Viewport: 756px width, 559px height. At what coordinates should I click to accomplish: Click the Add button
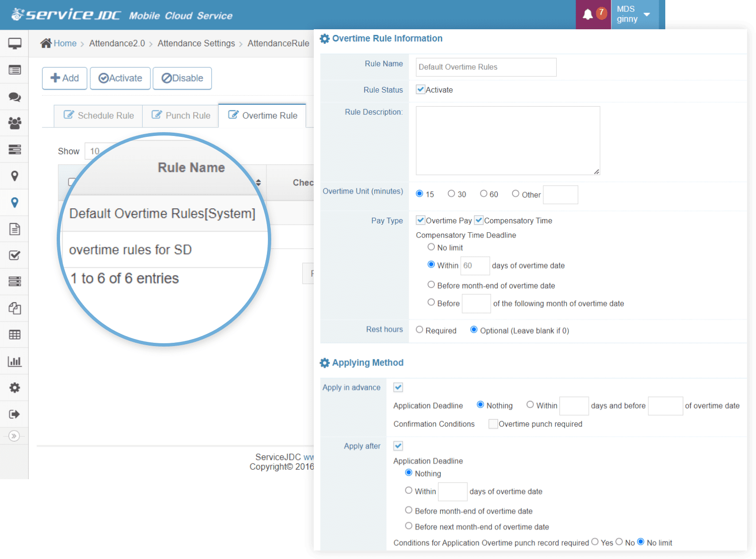click(65, 78)
